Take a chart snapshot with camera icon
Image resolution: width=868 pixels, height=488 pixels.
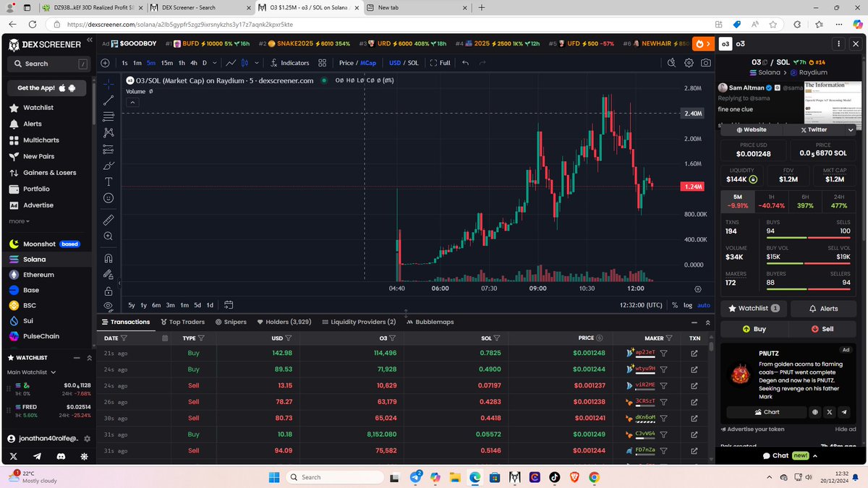tap(705, 63)
